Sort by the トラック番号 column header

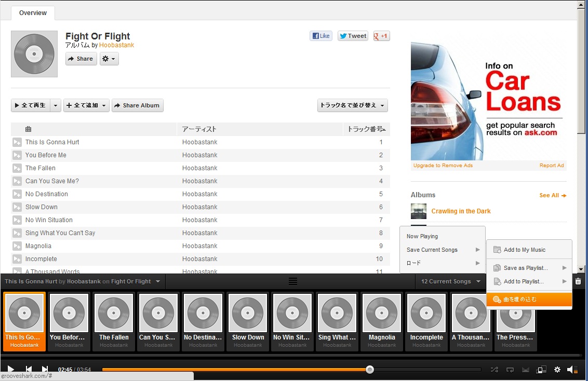coord(366,129)
